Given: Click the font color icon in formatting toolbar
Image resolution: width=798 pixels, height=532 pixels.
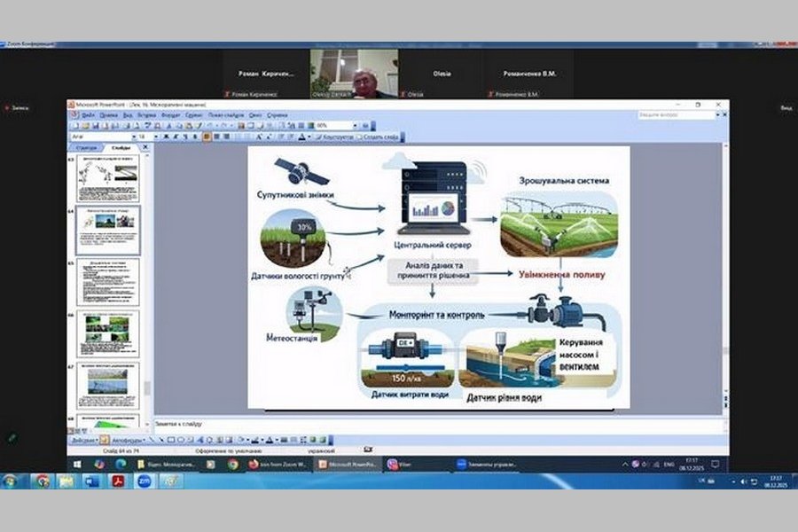Looking at the screenshot, I should click(x=302, y=137).
